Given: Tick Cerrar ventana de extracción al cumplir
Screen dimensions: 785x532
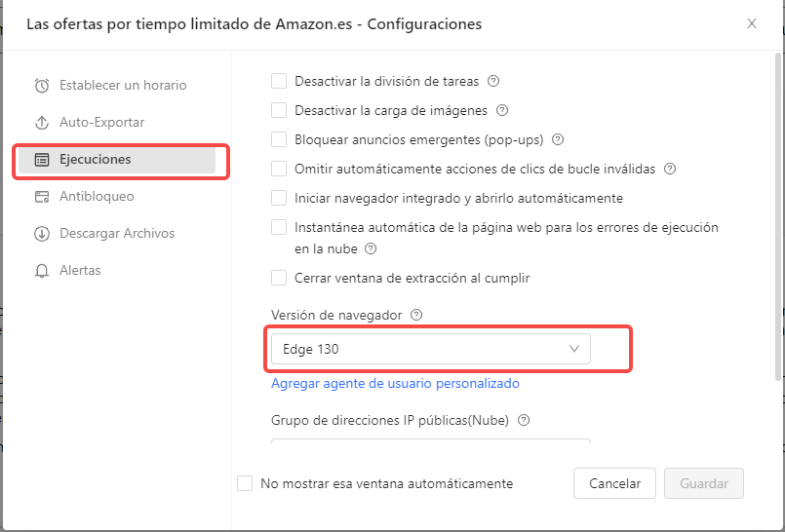Looking at the screenshot, I should 279,278.
